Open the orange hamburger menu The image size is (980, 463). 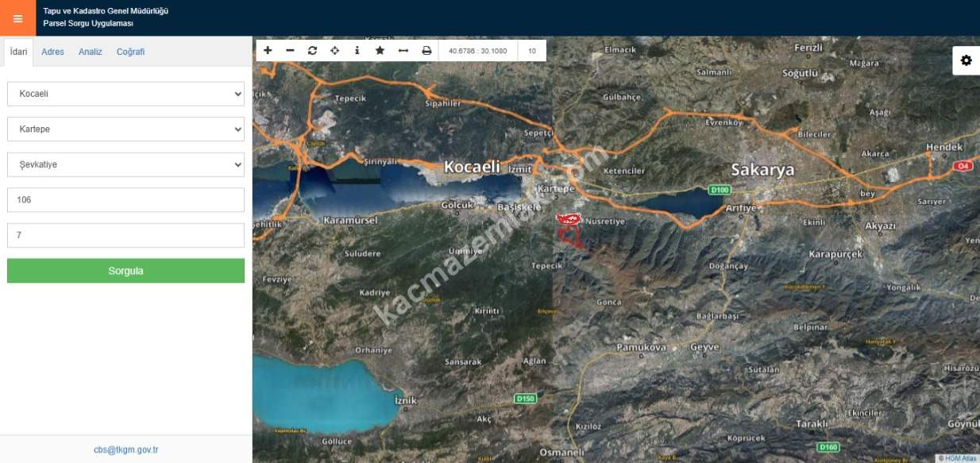coord(17,18)
